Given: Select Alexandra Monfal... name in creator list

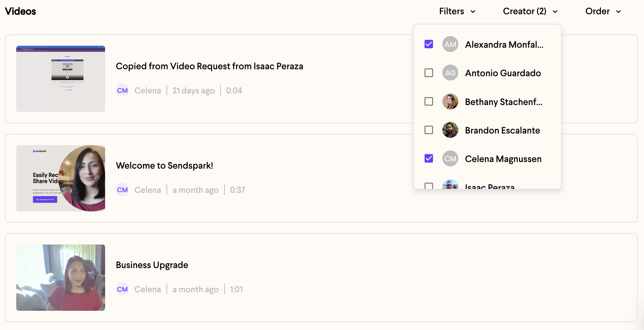Looking at the screenshot, I should [504, 44].
